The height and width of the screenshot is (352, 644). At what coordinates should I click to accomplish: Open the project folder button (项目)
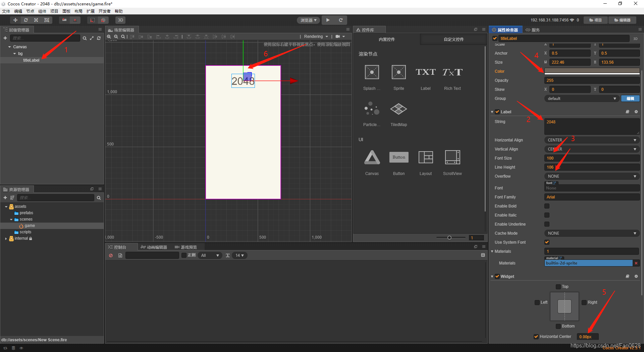click(596, 20)
